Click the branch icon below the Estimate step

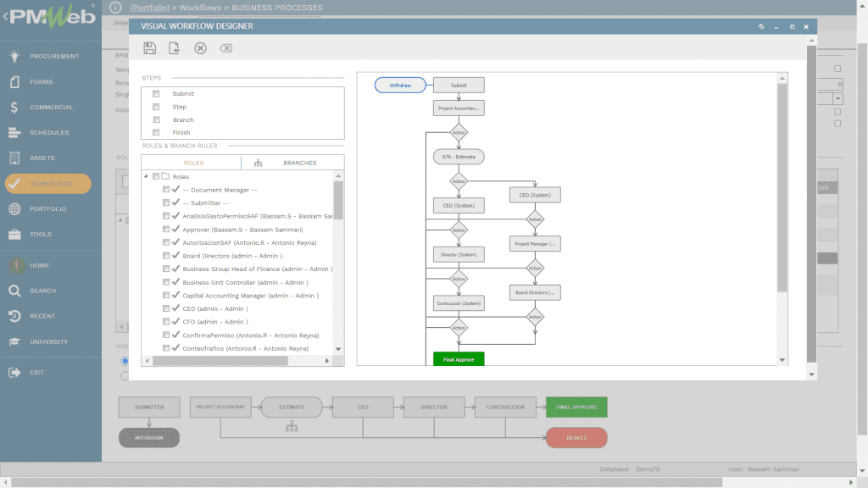292,427
